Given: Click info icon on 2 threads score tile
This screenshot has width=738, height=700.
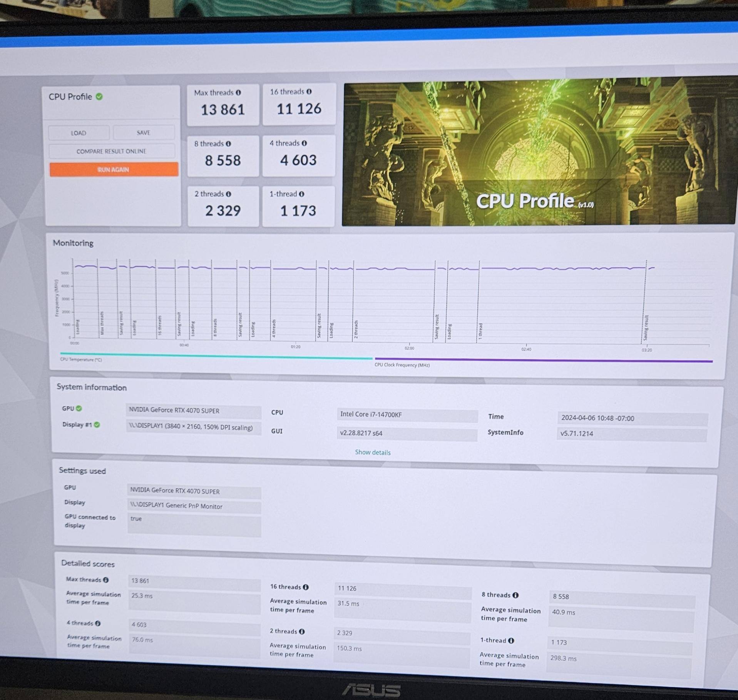Looking at the screenshot, I should pyautogui.click(x=228, y=194).
